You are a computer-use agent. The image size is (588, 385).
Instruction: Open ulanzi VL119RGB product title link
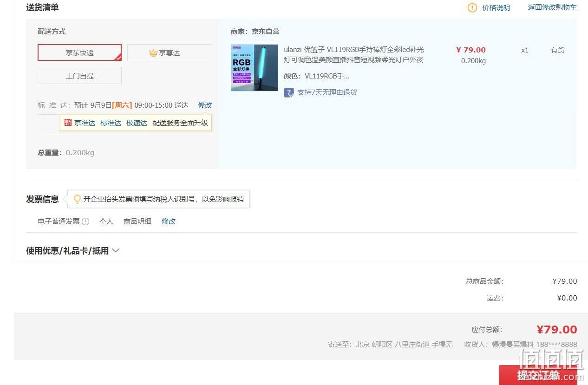tap(354, 55)
